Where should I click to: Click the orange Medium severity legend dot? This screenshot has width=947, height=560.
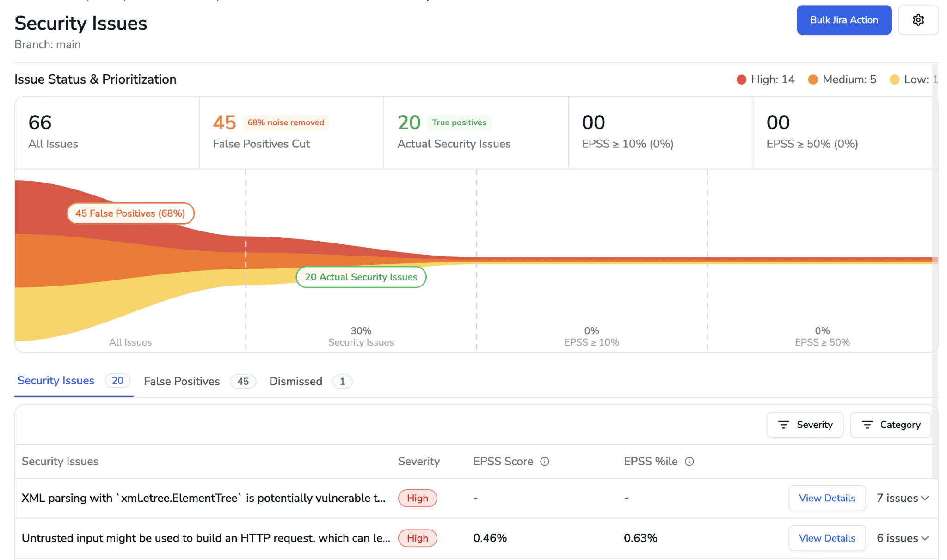click(x=813, y=79)
